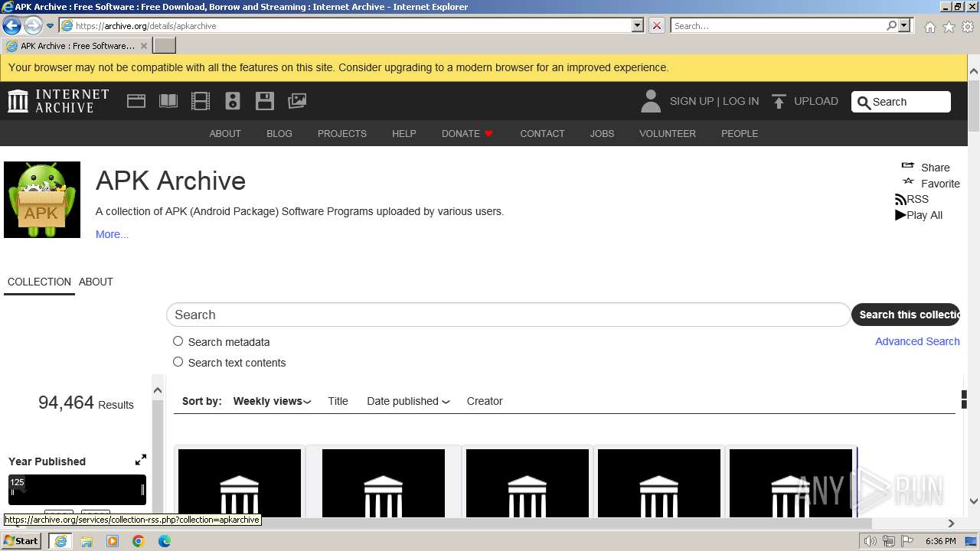Click Advanced Search link
Screen dimensions: 980x551
(917, 341)
